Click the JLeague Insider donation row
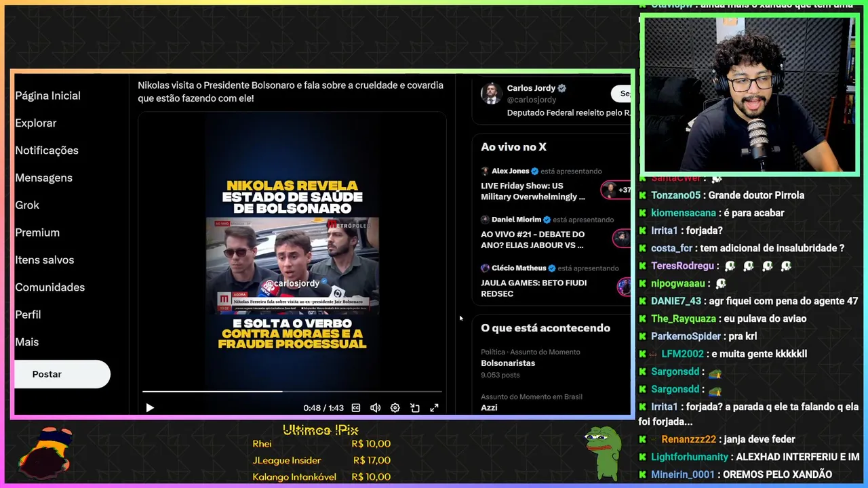868x488 pixels. tap(321, 460)
